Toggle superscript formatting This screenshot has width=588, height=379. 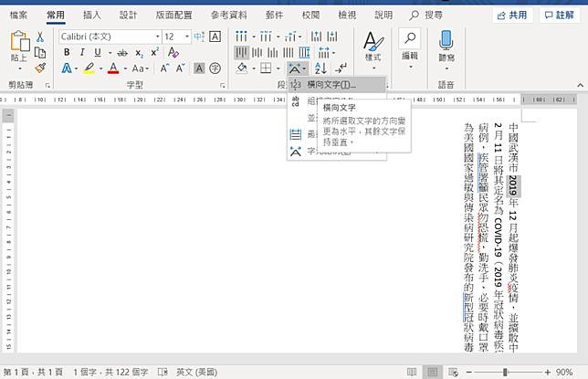click(154, 52)
